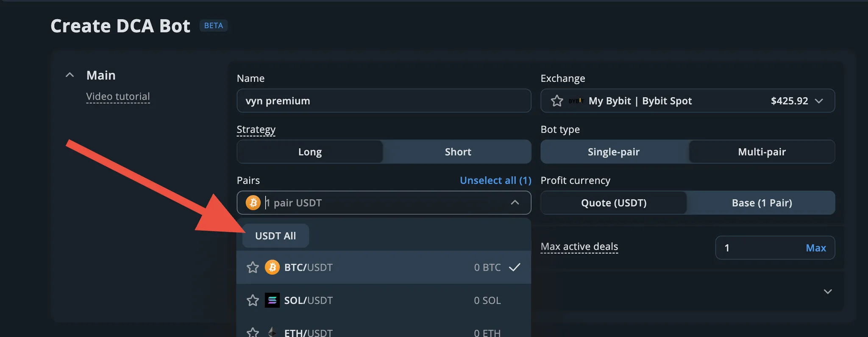This screenshot has width=868, height=337.
Task: Open the Video tutorial link
Action: pyautogui.click(x=118, y=97)
